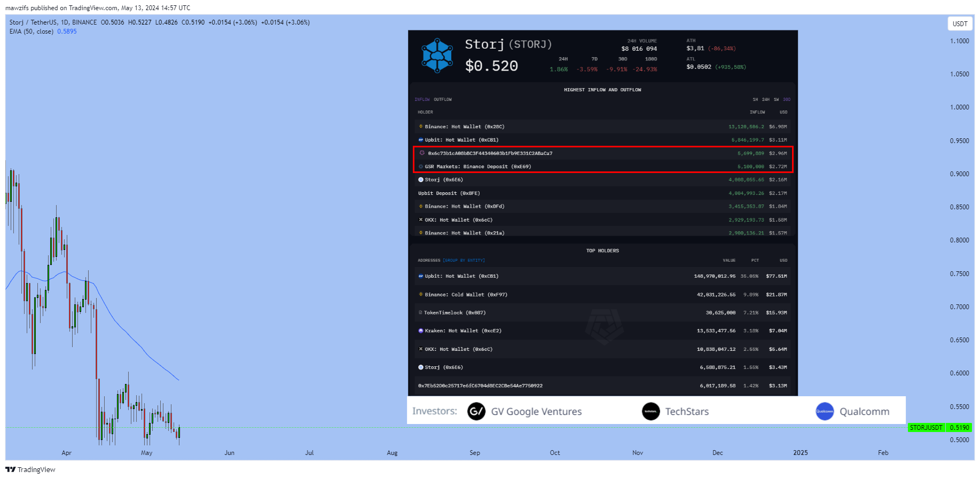Click OKX icon in Top Holders list

click(x=421, y=349)
